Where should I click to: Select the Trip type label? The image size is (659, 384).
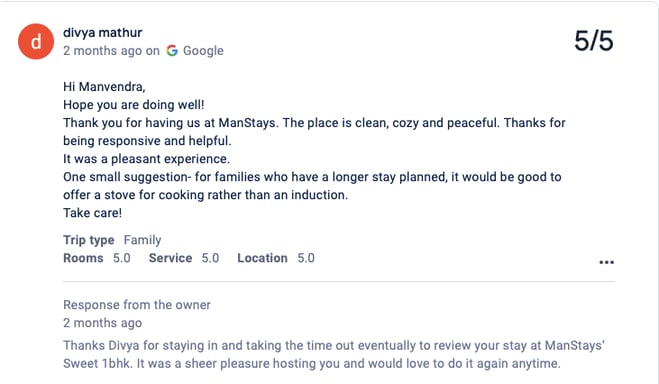(89, 240)
